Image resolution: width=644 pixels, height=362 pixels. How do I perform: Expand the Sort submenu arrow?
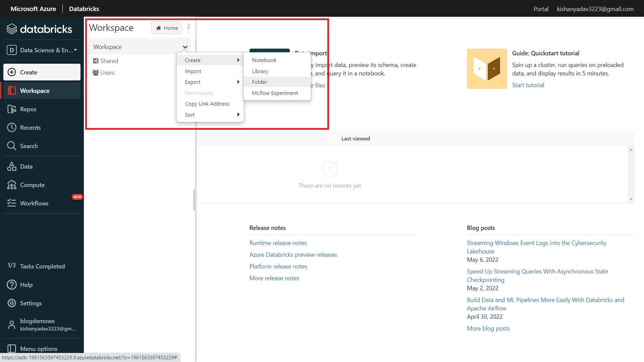click(238, 115)
